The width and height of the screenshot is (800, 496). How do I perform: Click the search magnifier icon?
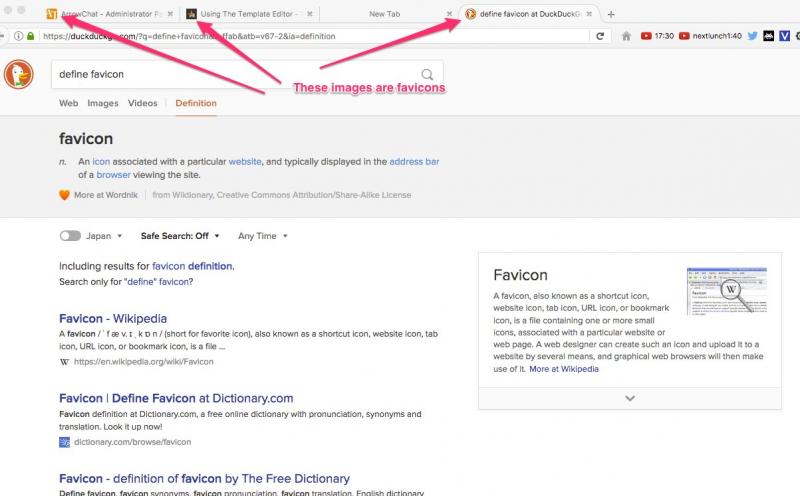[x=428, y=74]
